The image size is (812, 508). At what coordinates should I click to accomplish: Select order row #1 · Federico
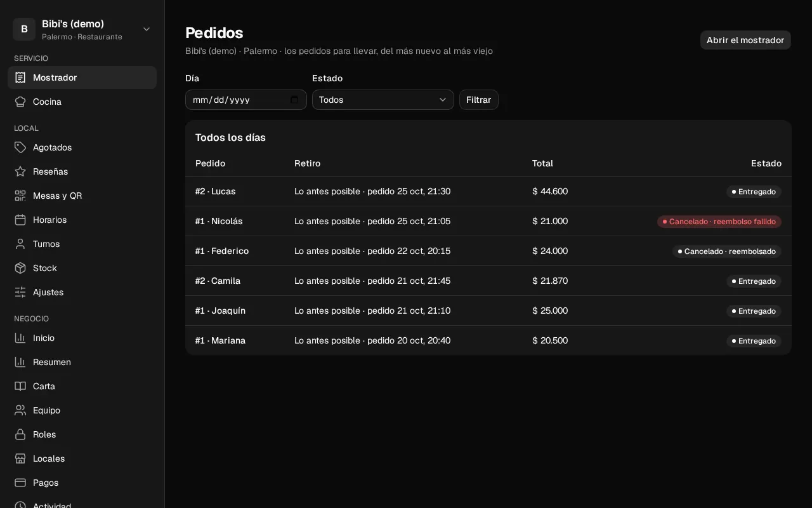coord(488,251)
